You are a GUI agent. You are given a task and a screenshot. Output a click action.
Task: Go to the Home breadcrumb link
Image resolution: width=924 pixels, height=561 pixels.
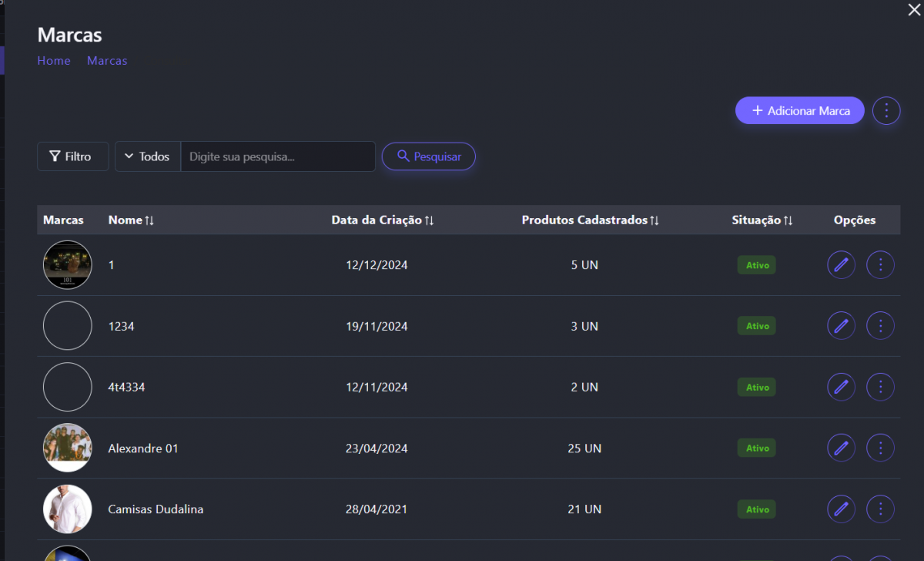pyautogui.click(x=54, y=61)
